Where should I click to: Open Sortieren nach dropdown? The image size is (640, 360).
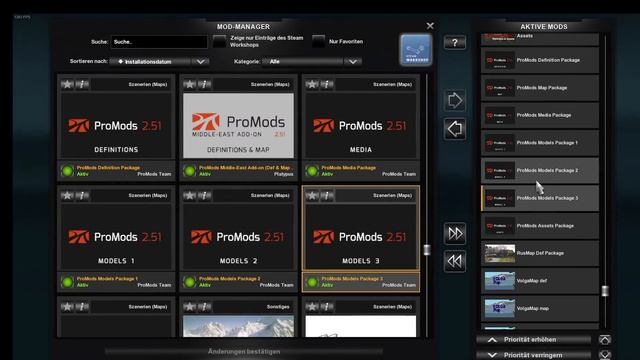click(x=160, y=62)
